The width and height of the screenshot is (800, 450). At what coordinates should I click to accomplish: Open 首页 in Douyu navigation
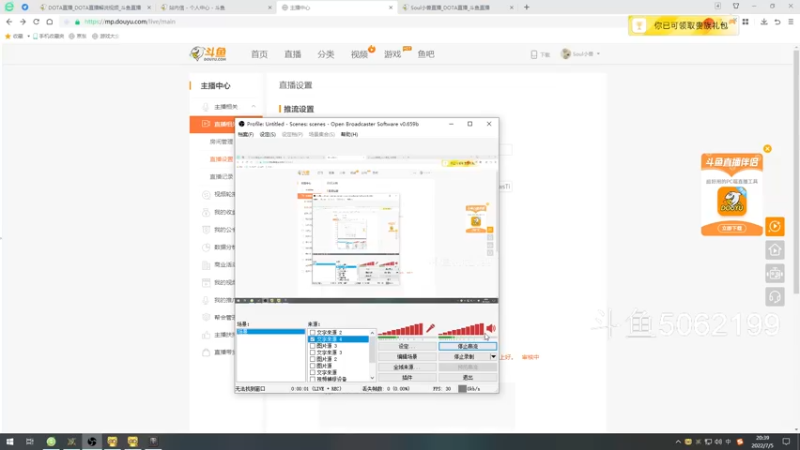tap(259, 54)
